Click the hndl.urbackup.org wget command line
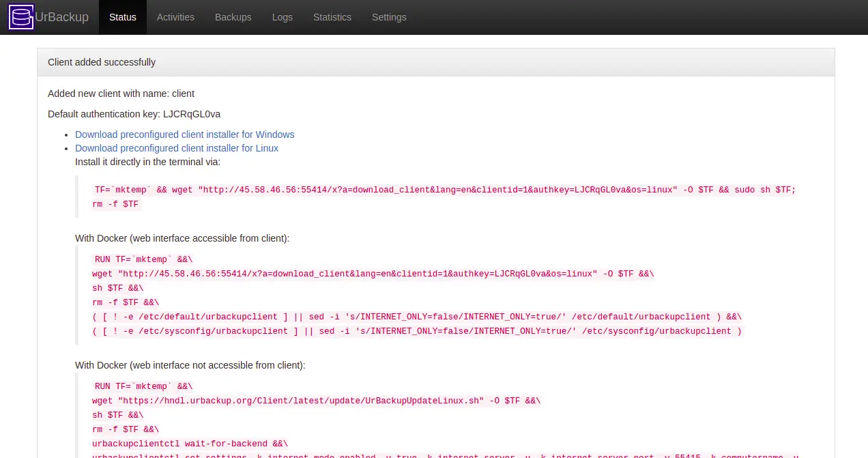This screenshot has height=458, width=868. (x=317, y=401)
